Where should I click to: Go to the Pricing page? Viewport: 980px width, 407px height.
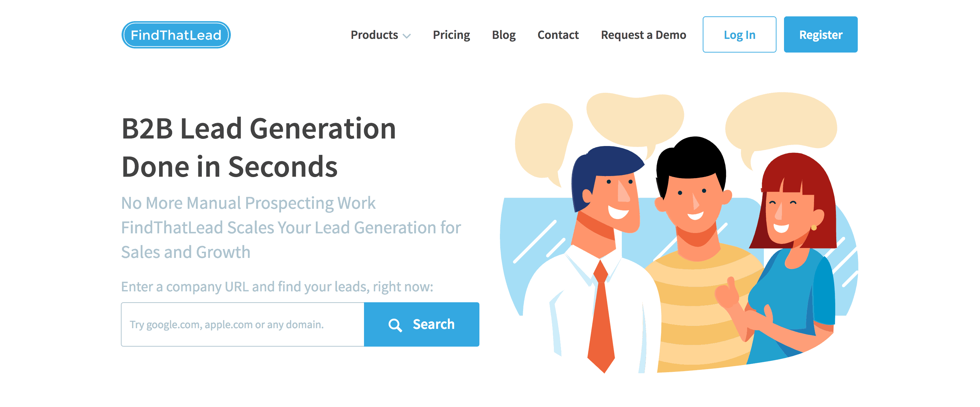tap(451, 34)
